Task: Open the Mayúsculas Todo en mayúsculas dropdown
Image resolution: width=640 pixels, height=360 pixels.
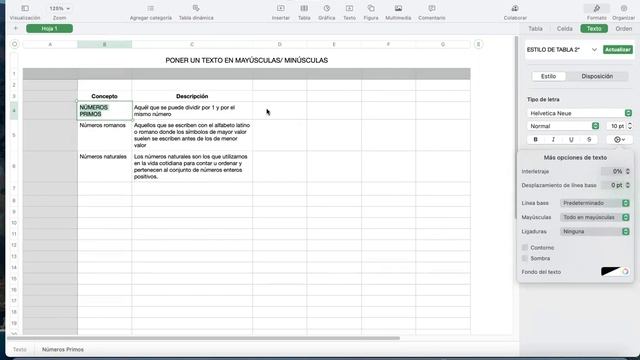Action: (595, 217)
